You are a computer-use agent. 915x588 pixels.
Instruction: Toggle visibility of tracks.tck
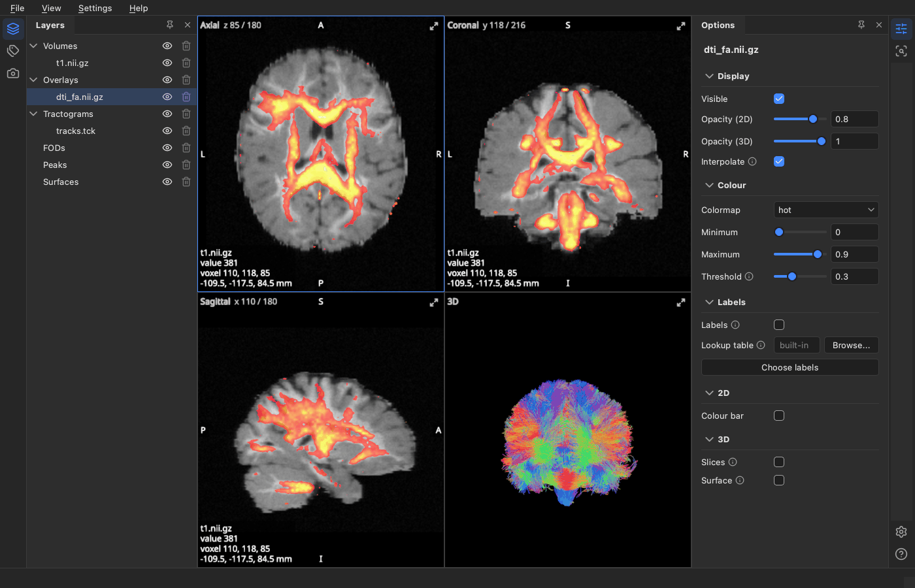[x=167, y=131]
